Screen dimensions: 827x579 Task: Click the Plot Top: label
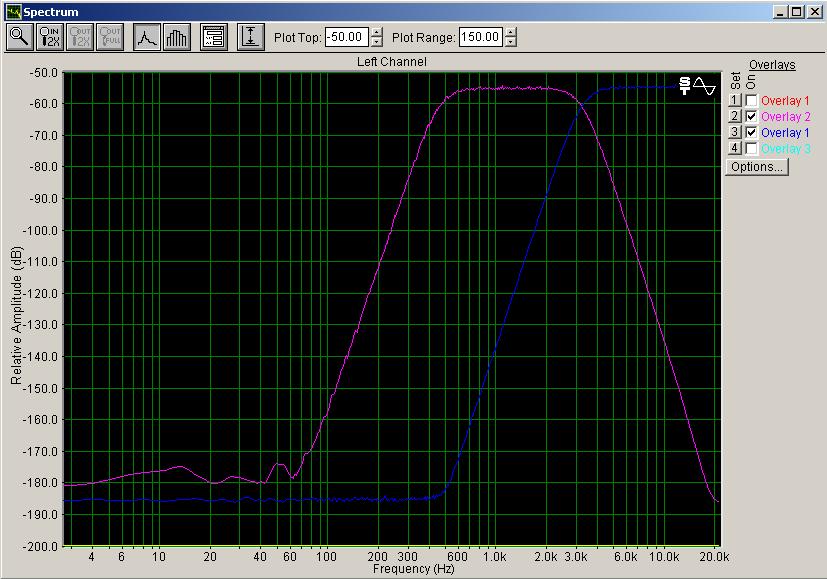point(297,37)
